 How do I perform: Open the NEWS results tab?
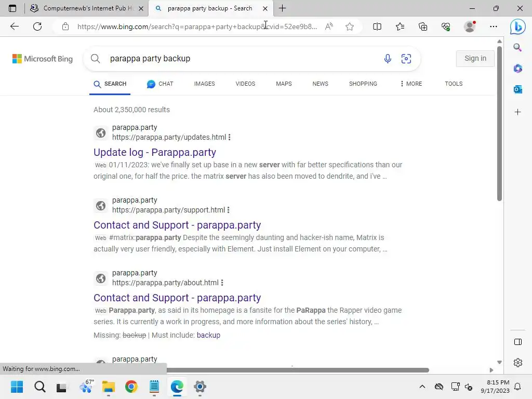point(320,84)
